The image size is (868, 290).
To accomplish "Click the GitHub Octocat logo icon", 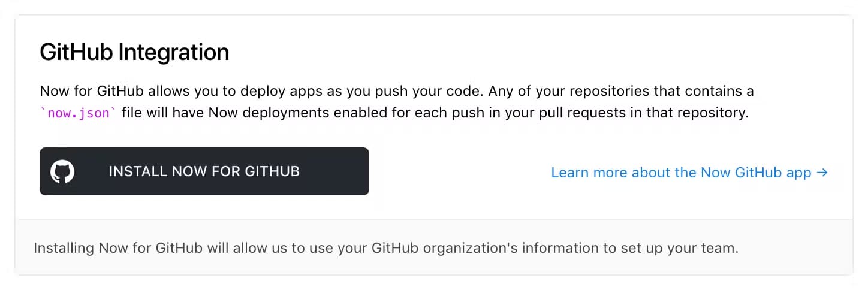I will click(62, 171).
